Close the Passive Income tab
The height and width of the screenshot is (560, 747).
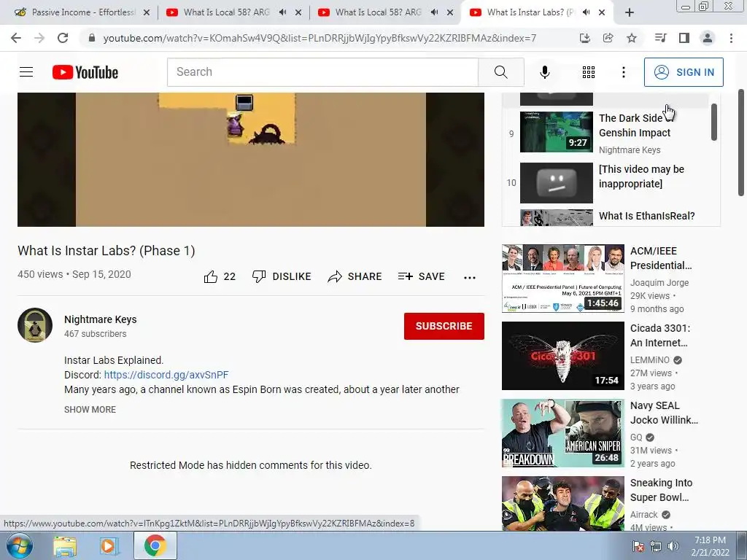[x=147, y=12]
